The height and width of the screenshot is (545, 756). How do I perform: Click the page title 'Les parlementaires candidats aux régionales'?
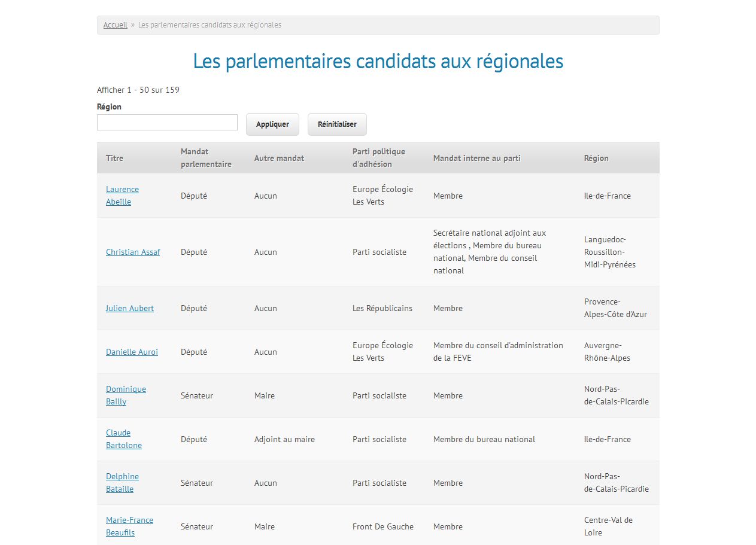[x=378, y=61]
